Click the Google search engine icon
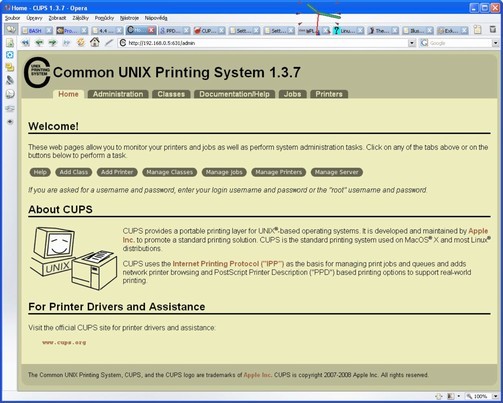The width and height of the screenshot is (503, 403). pos(424,43)
